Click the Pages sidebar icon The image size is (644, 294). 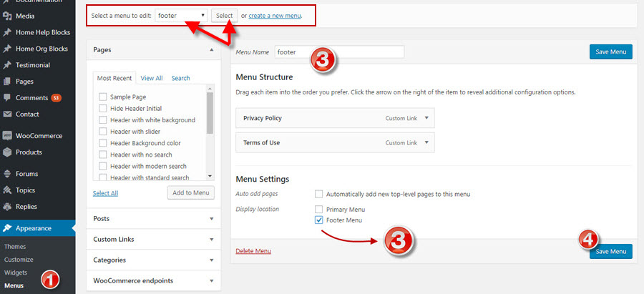(x=7, y=82)
